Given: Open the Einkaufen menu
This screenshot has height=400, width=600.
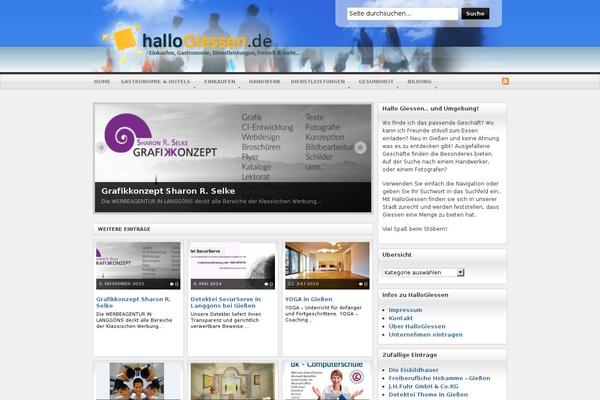Looking at the screenshot, I should [220, 82].
